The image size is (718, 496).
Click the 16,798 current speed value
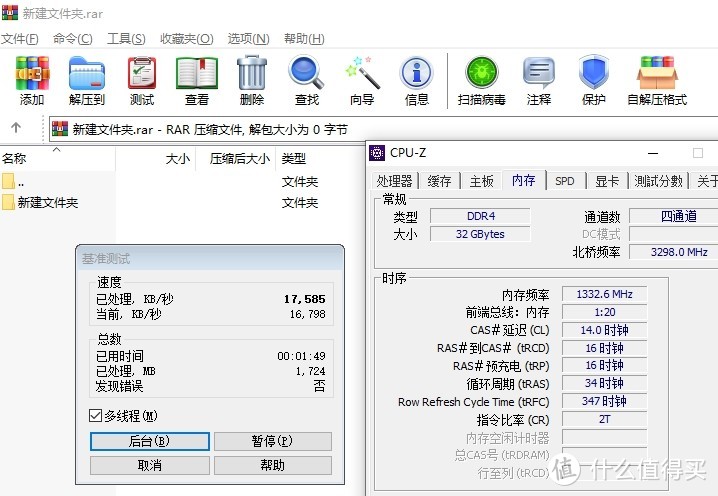tap(307, 314)
